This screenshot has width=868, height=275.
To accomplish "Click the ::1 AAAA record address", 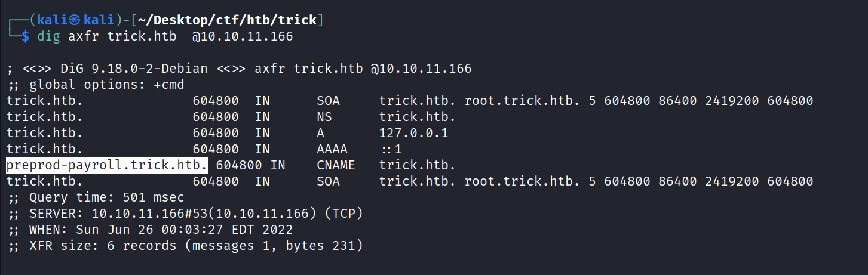I will click(391, 149).
